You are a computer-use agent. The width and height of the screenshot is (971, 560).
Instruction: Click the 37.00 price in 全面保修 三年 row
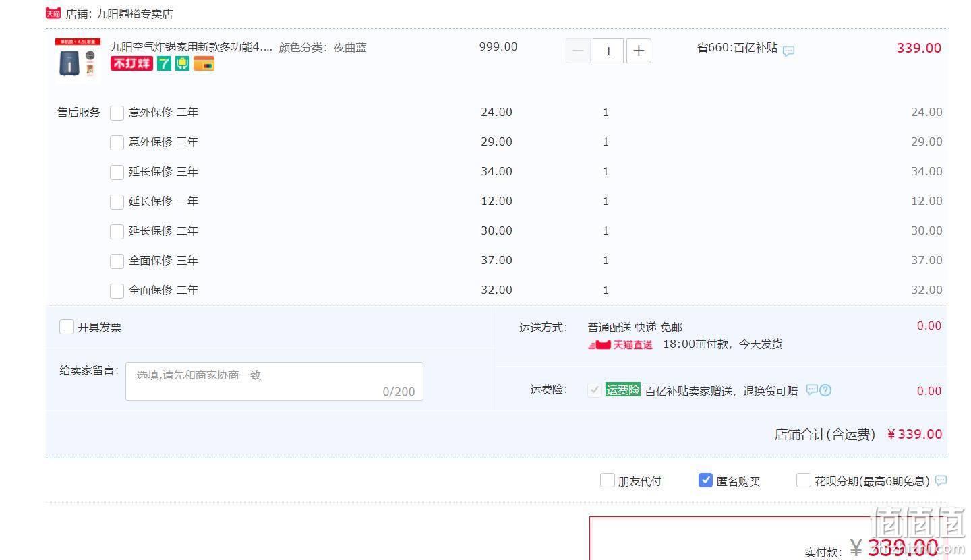point(496,260)
